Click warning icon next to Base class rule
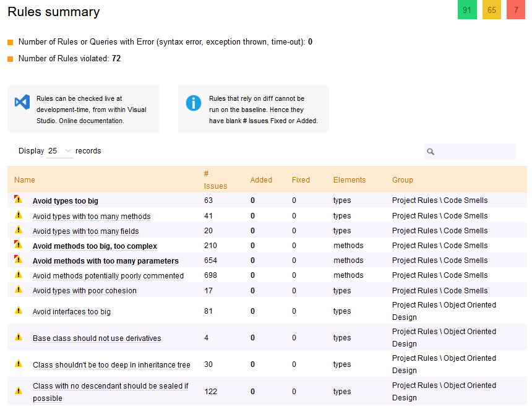Screen dimensions: 532x409 (19, 337)
